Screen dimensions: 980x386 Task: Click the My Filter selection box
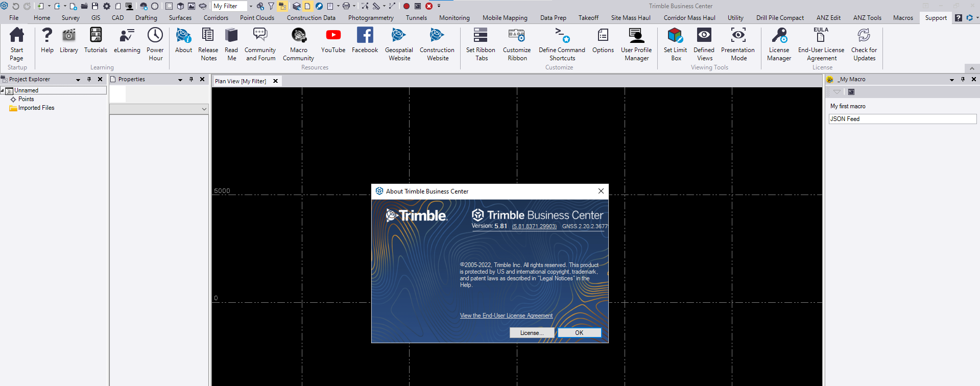tap(229, 6)
